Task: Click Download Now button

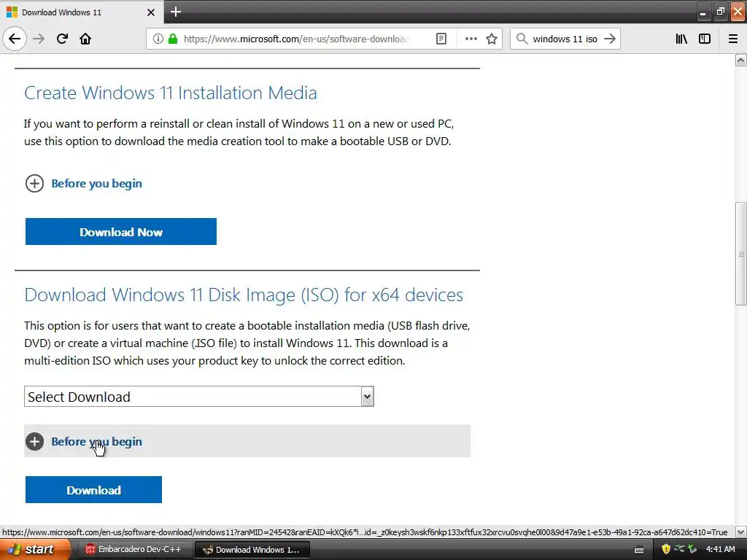Action: (121, 232)
